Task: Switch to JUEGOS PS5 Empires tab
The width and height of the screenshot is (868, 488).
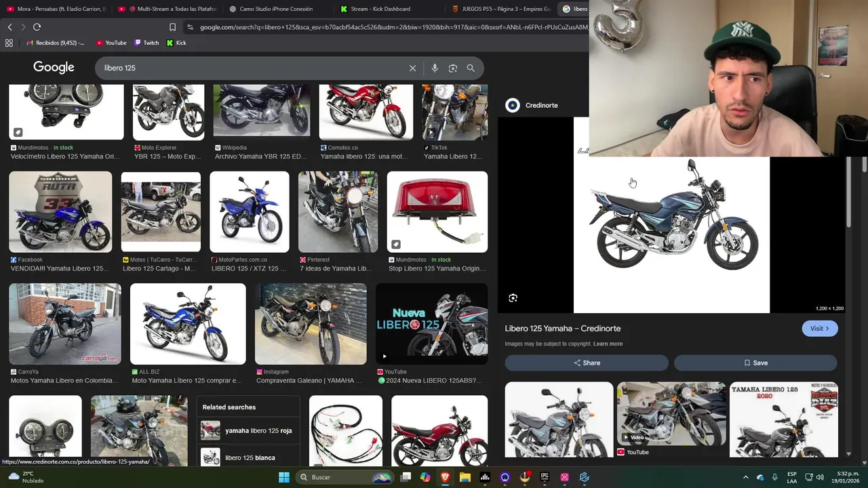Action: [501, 9]
